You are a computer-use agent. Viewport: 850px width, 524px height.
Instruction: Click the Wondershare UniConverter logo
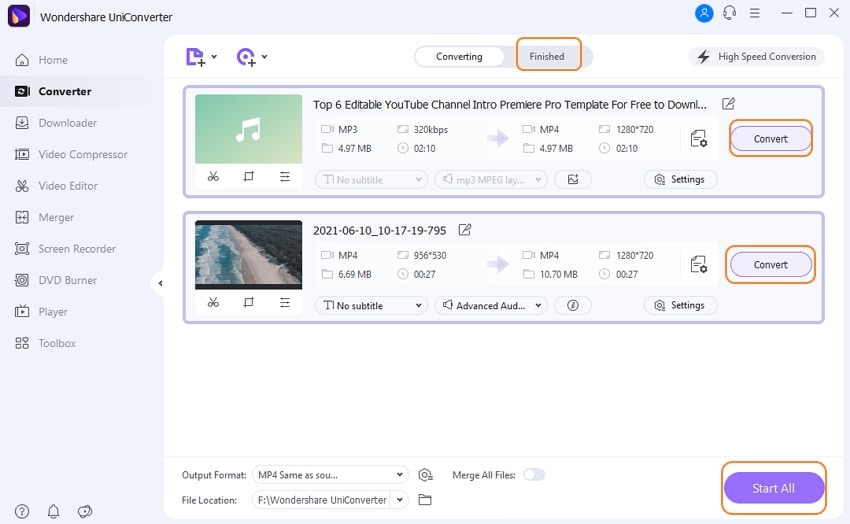(x=19, y=16)
